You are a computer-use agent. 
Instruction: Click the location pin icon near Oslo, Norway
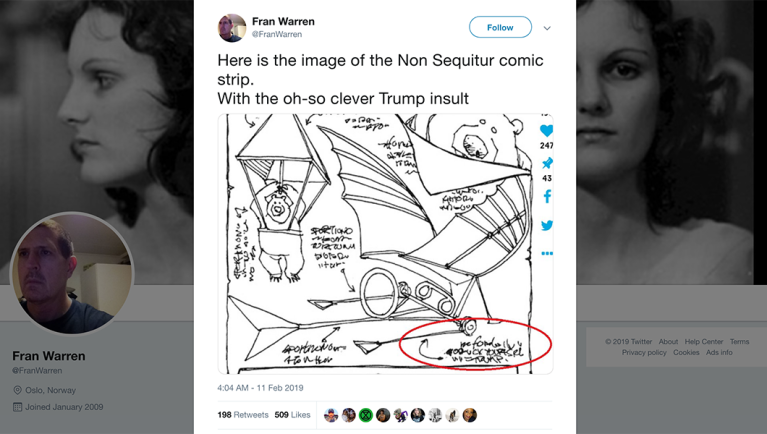point(17,390)
